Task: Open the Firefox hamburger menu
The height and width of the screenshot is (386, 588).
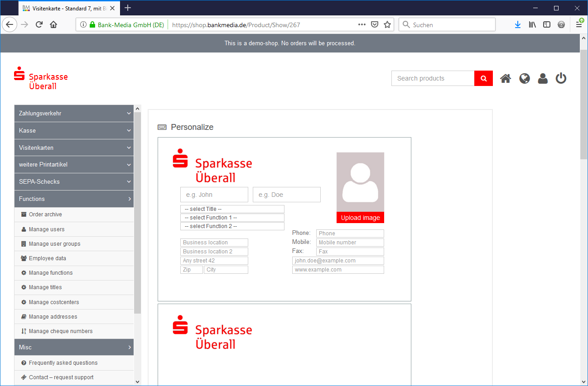Action: tap(579, 25)
